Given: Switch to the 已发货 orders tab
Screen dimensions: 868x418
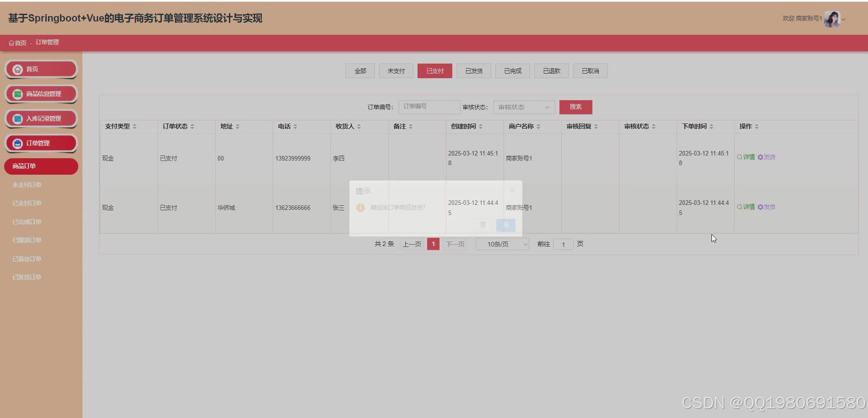Looking at the screenshot, I should coord(473,70).
